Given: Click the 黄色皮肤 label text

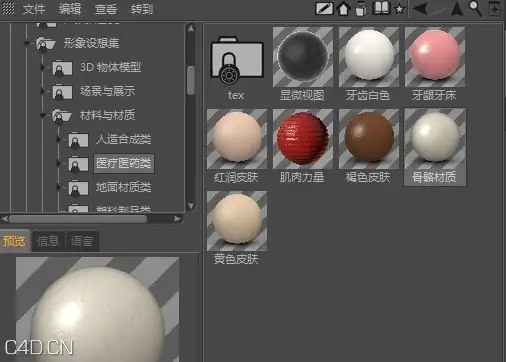Looking at the screenshot, I should [236, 259].
